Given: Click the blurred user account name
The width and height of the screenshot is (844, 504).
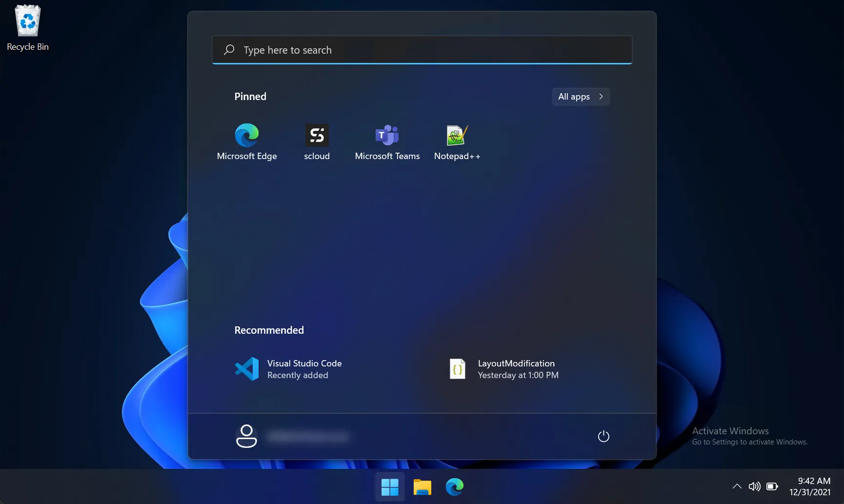Looking at the screenshot, I should point(308,436).
